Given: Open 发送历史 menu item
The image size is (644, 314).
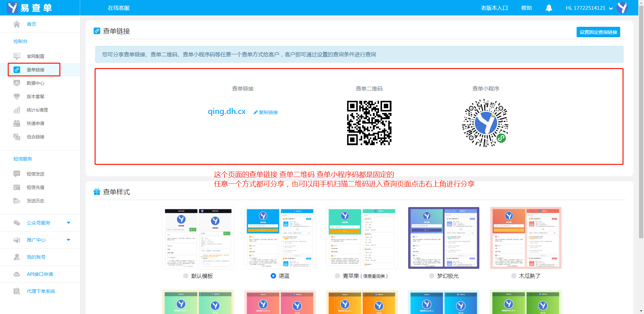Looking at the screenshot, I should [36, 201].
